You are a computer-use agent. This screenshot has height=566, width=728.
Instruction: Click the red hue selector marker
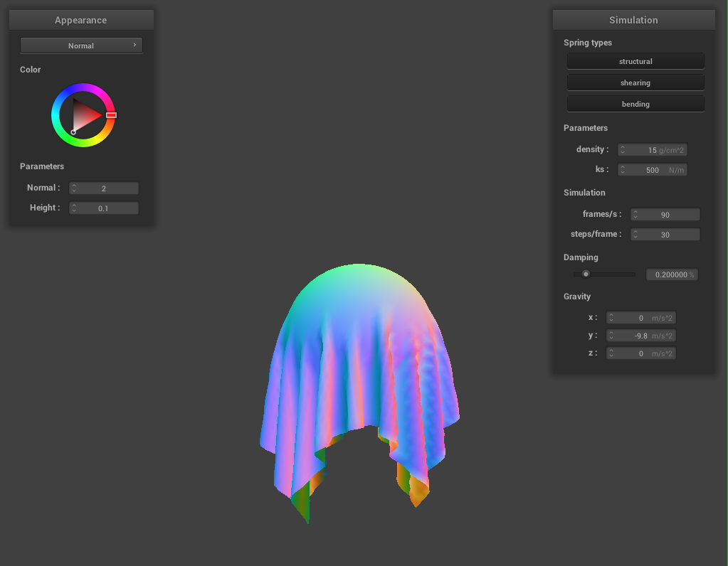coord(111,115)
